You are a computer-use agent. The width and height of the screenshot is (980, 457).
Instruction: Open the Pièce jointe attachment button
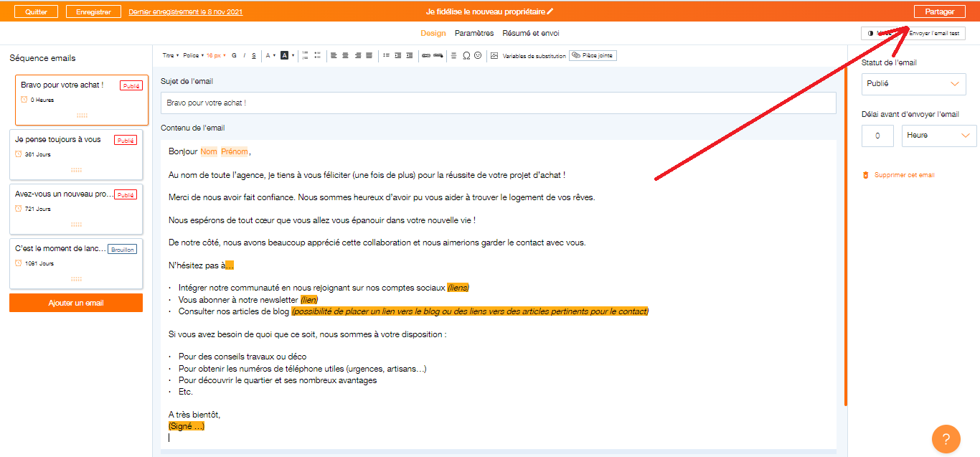[593, 55]
